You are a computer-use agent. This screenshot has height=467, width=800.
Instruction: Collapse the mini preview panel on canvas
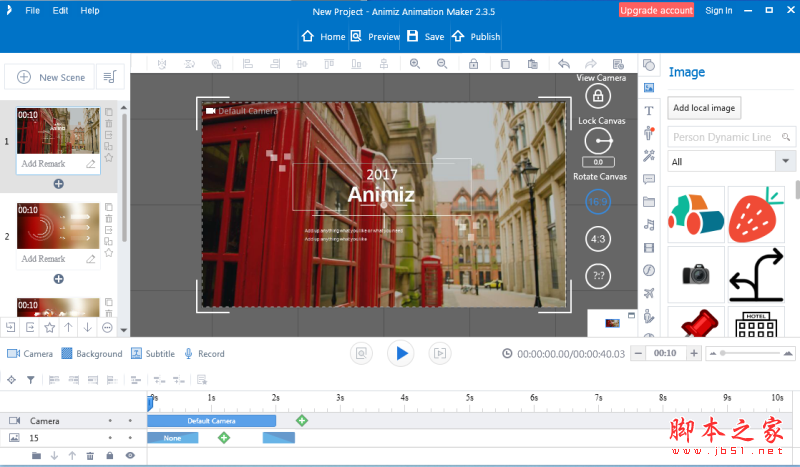[631, 315]
